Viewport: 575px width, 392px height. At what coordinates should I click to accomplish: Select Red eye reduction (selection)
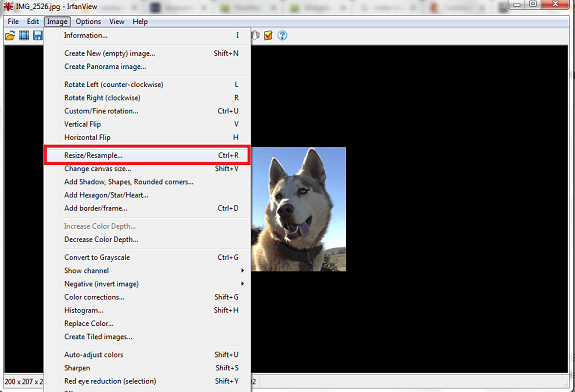(147, 381)
